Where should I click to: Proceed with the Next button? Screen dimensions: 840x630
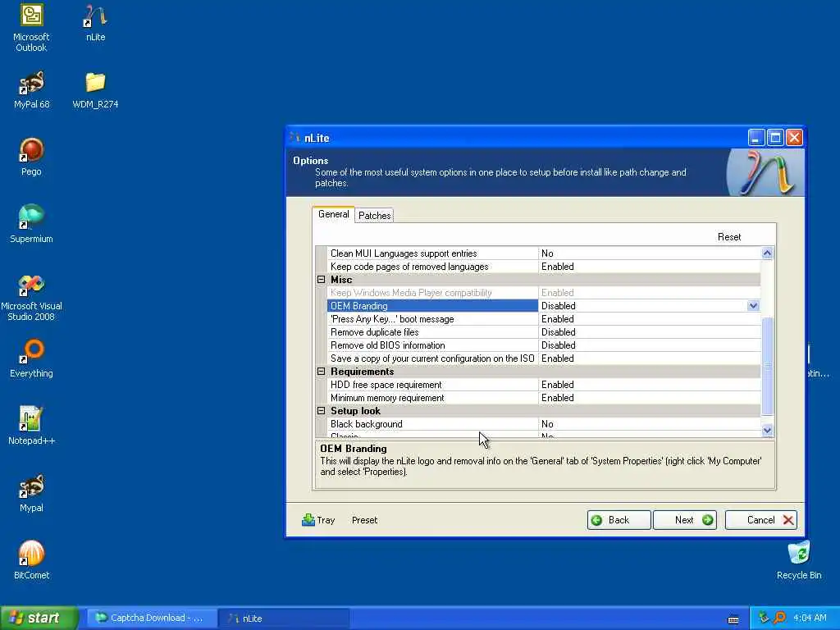[685, 519]
